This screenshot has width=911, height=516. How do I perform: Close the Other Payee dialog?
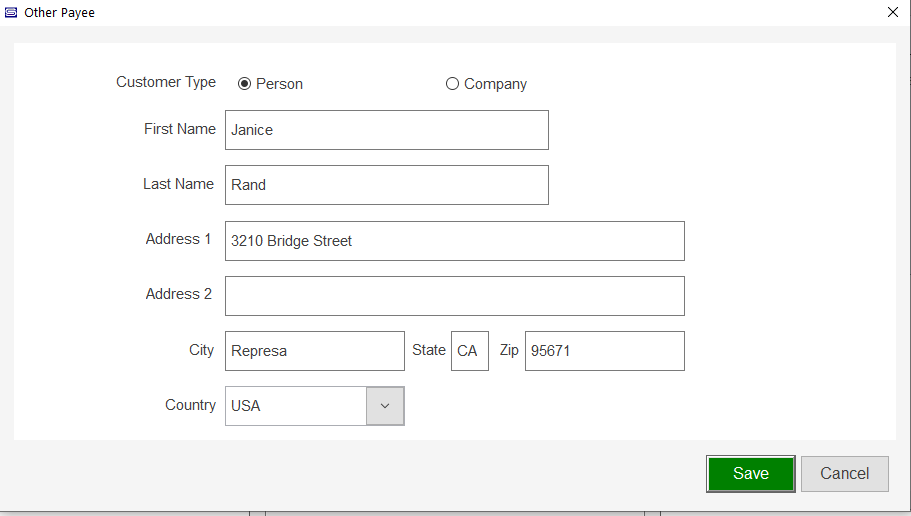point(893,12)
